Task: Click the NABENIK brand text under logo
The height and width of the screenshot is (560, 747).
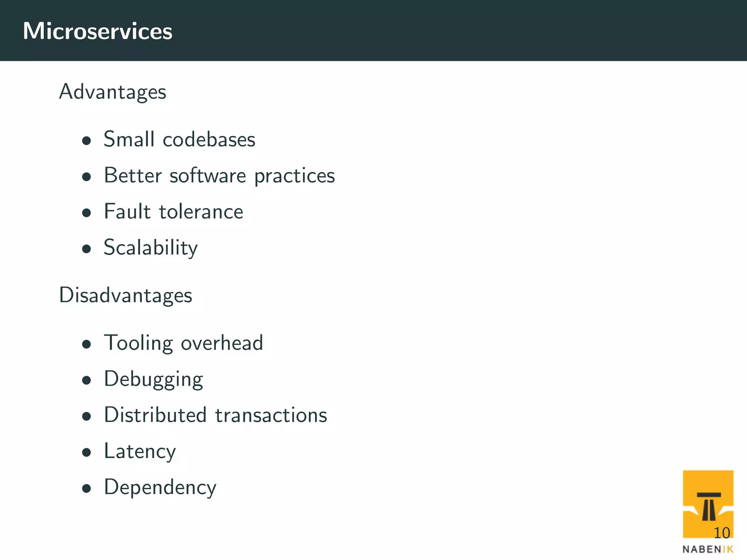Action: (x=708, y=549)
